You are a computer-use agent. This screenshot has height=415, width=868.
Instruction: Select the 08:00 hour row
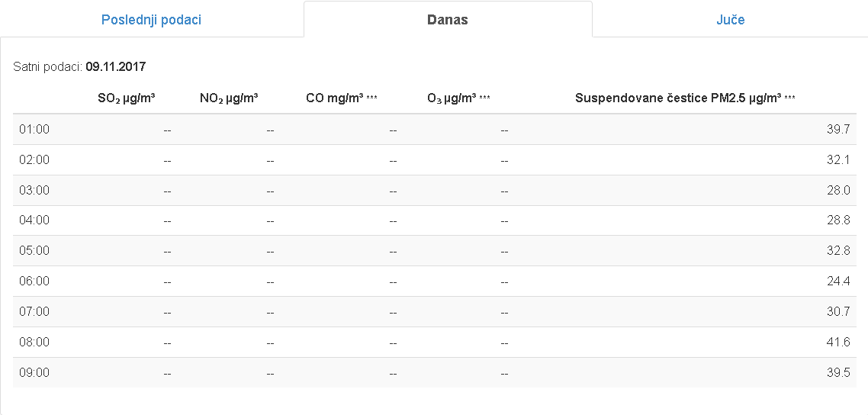click(x=435, y=342)
